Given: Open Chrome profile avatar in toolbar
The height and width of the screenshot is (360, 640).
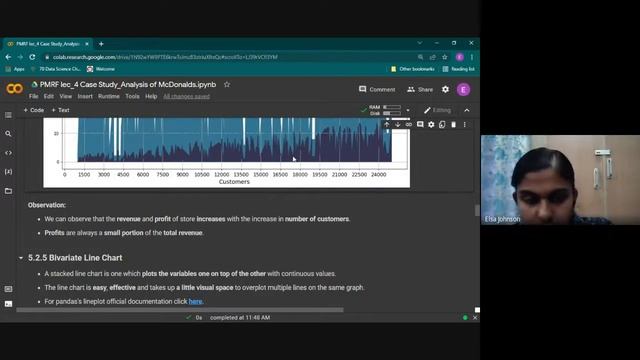Looking at the screenshot, I should (x=460, y=57).
